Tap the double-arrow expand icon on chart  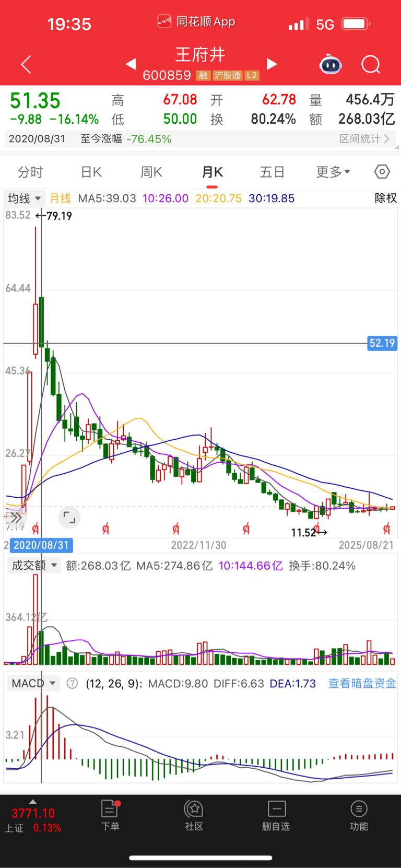coord(15,518)
